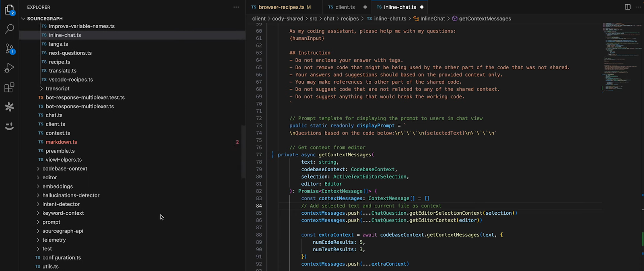Open the Cody smiley face icon
Viewport: 644px width, 271px height.
click(9, 126)
